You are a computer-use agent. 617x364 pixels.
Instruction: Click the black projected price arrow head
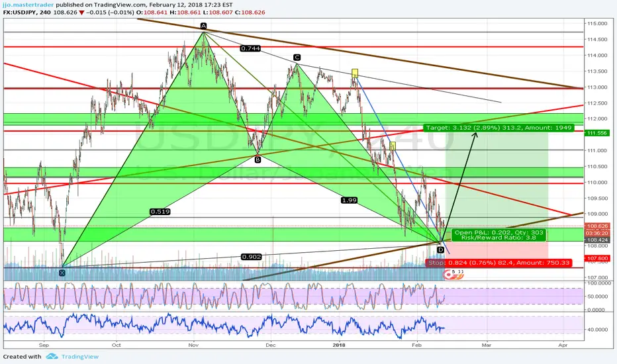[x=475, y=136]
